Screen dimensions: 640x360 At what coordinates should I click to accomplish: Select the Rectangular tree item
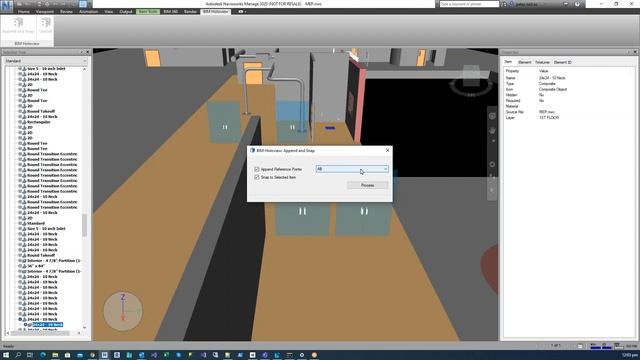pos(39,122)
